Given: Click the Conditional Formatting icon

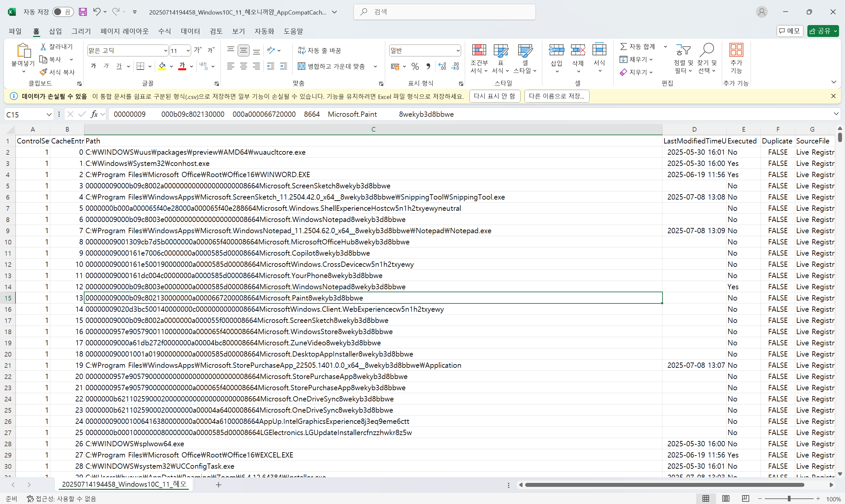Looking at the screenshot, I should tap(479, 50).
